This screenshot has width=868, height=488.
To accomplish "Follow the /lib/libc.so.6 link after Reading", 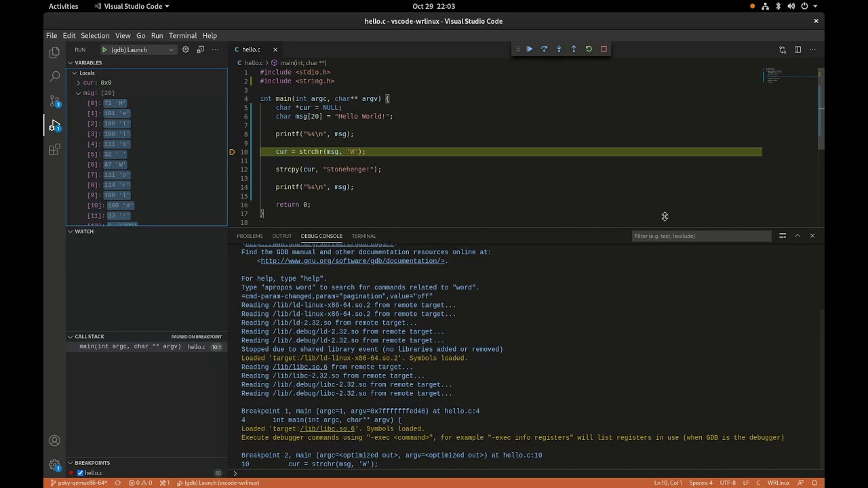I will (x=300, y=367).
